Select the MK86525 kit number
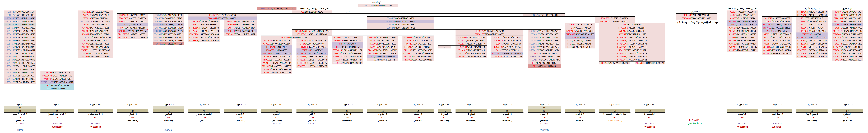 click(x=133, y=121)
